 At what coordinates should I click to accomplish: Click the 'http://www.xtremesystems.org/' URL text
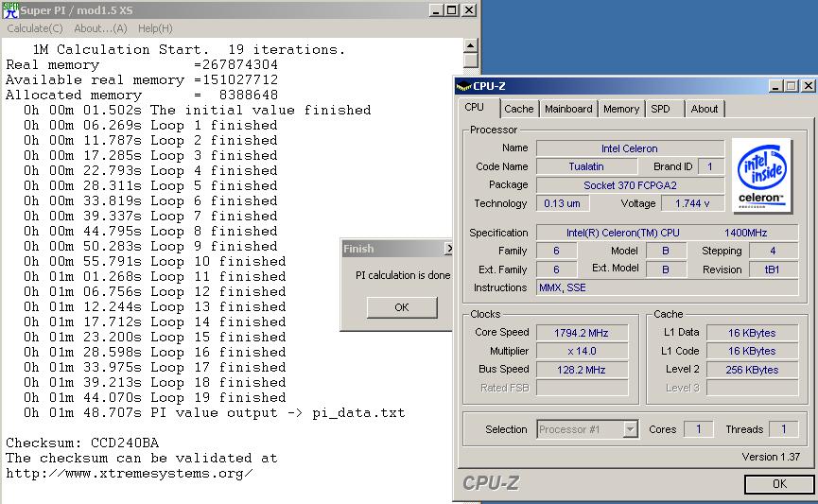click(130, 473)
